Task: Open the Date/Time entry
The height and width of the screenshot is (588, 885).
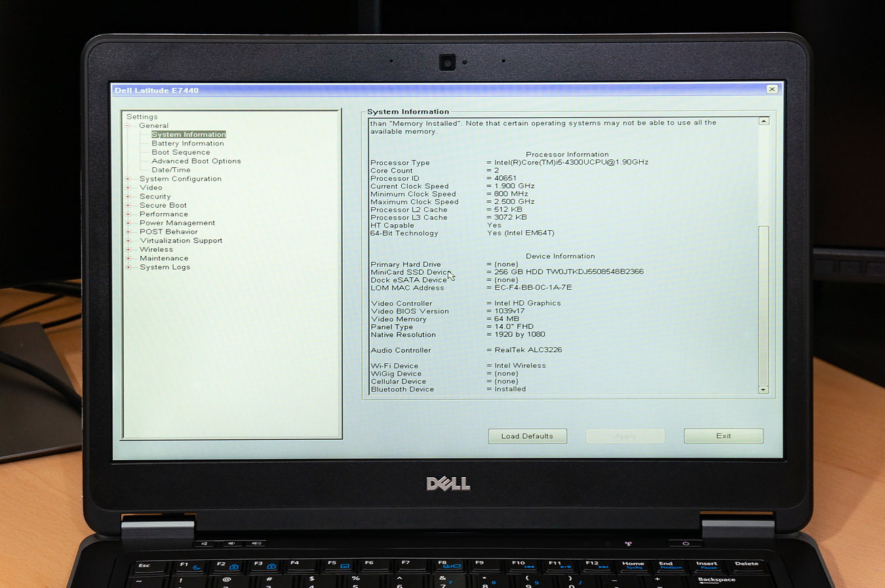Action: point(171,170)
